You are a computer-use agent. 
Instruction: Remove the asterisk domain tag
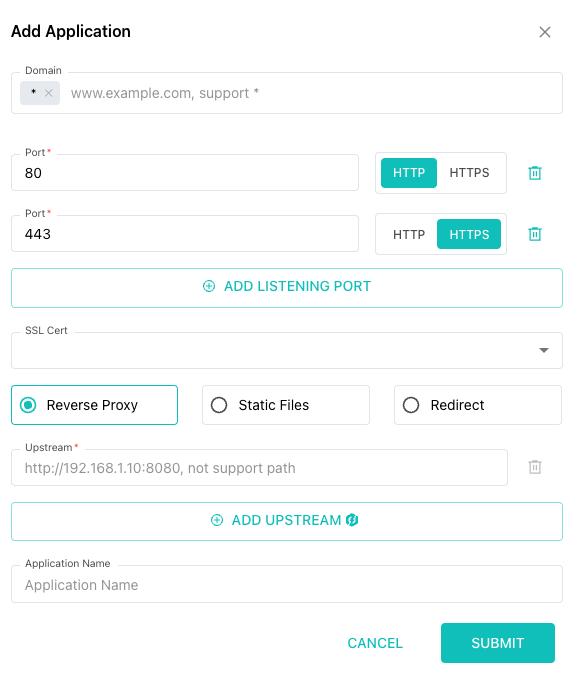[49, 93]
